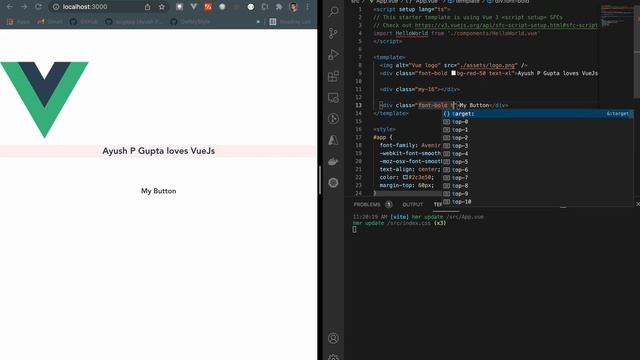Click the my-10 div on line 11
The height and width of the screenshot is (360, 640).
(x=420, y=89)
